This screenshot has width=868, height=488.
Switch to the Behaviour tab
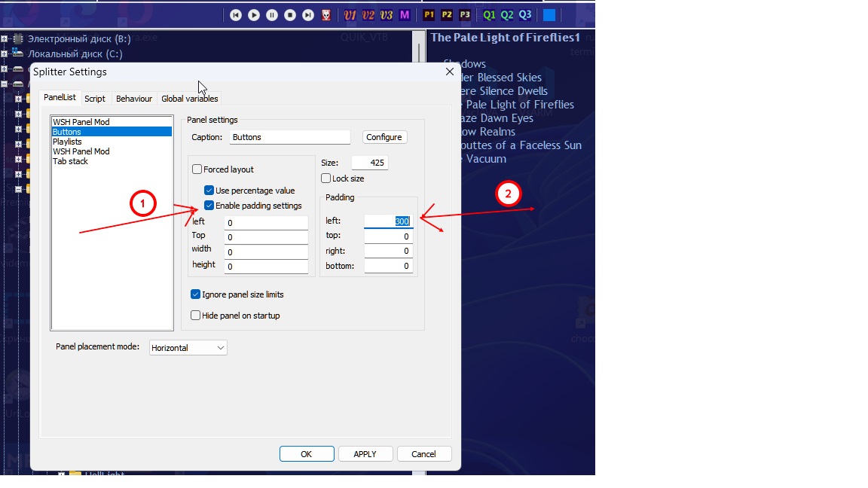(133, 99)
